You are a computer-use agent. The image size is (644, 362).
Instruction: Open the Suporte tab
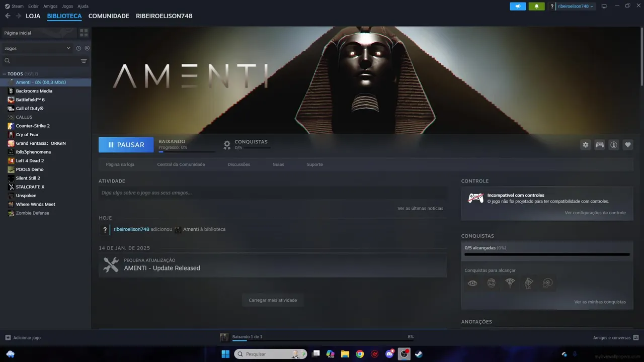click(315, 164)
